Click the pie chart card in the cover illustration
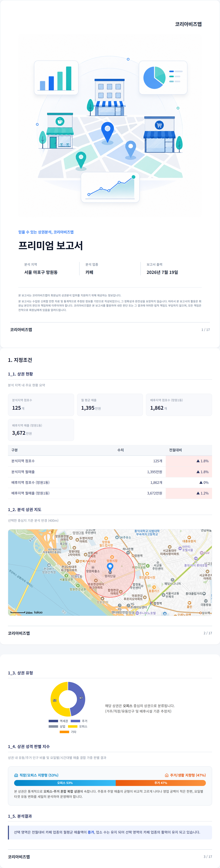This screenshot has height=868, width=220. click(x=163, y=77)
